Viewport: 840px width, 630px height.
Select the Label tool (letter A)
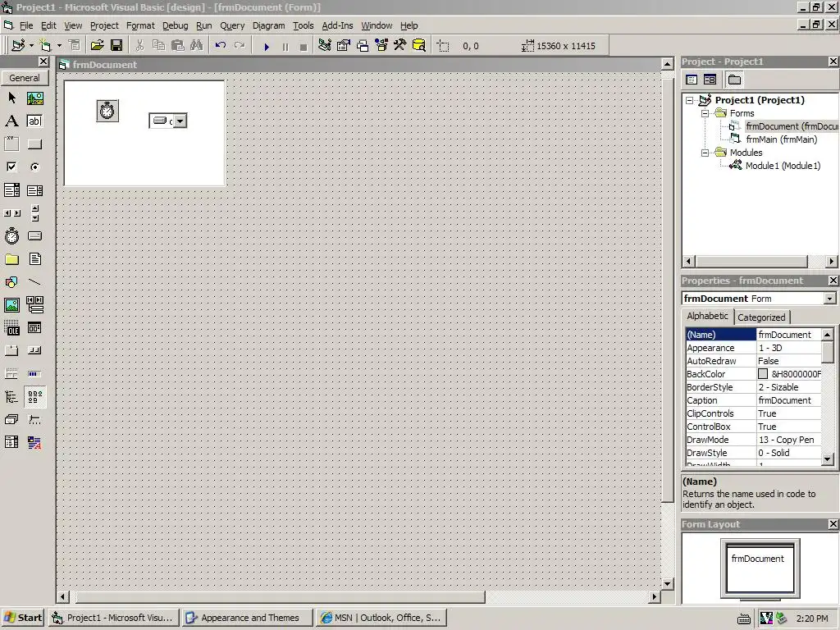tap(11, 121)
